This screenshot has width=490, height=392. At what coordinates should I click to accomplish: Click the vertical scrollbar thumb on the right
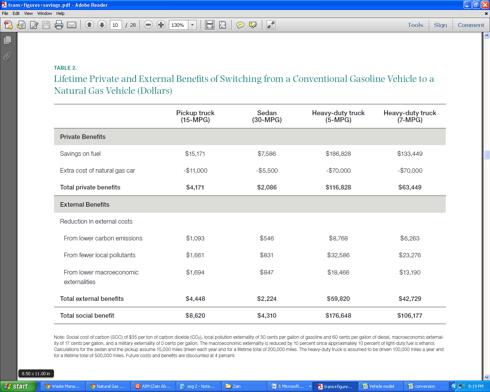(x=487, y=155)
